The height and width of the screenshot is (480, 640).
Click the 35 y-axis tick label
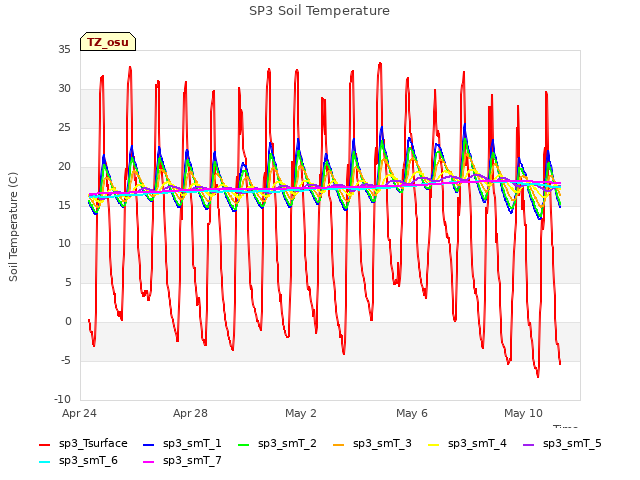click(x=64, y=50)
